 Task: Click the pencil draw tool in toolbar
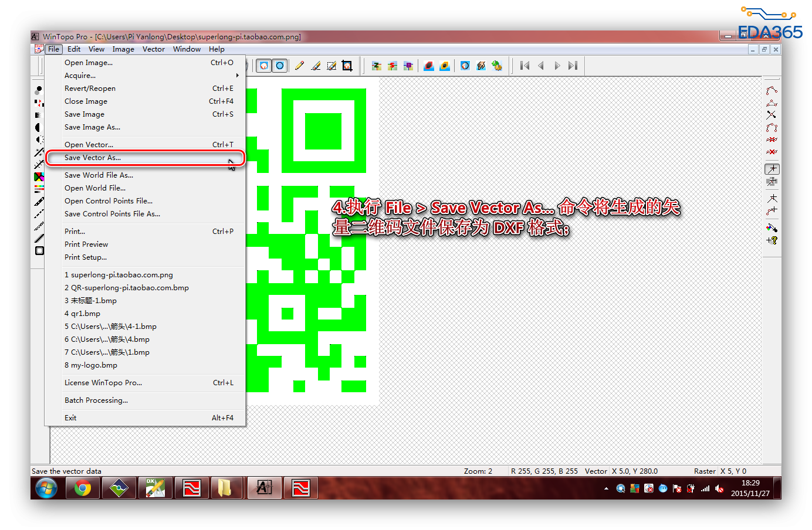click(x=299, y=66)
